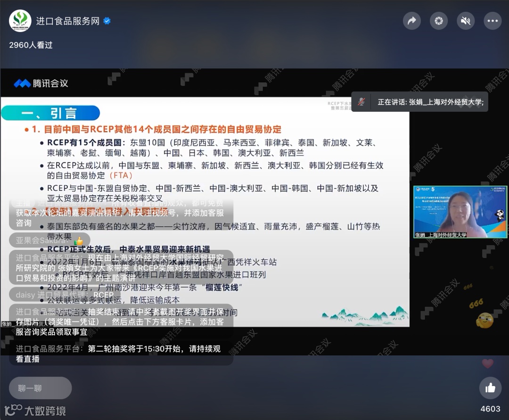The image size is (509, 420).
Task: Open the camera shutter capture icon
Action: click(x=439, y=21)
